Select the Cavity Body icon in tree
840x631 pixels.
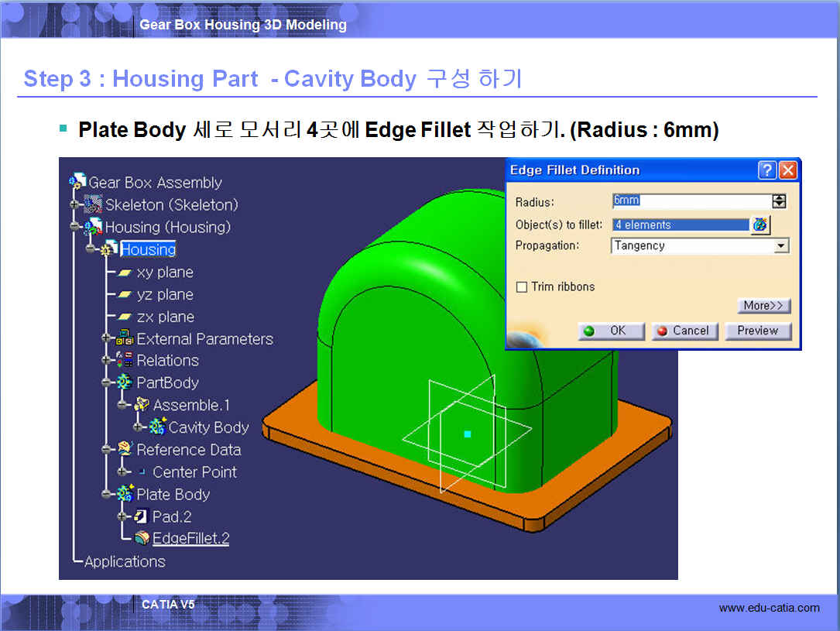[x=158, y=427]
